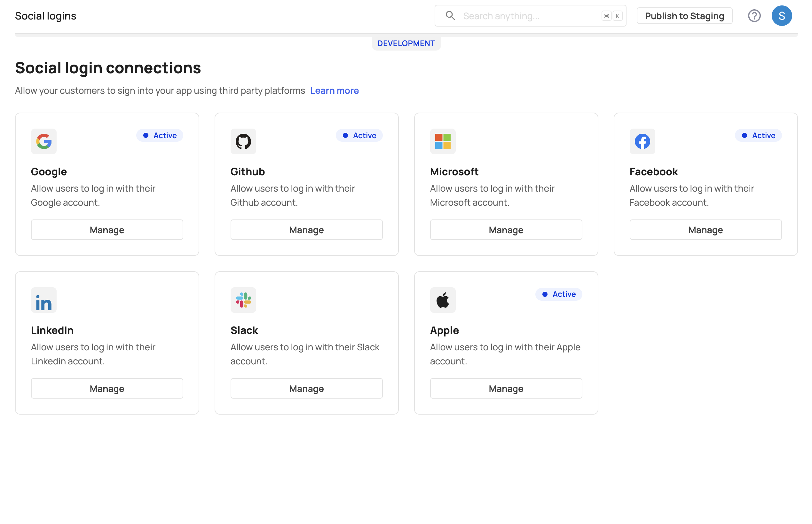Open Manage for LinkedIn login
The image size is (812, 524).
[x=107, y=388]
